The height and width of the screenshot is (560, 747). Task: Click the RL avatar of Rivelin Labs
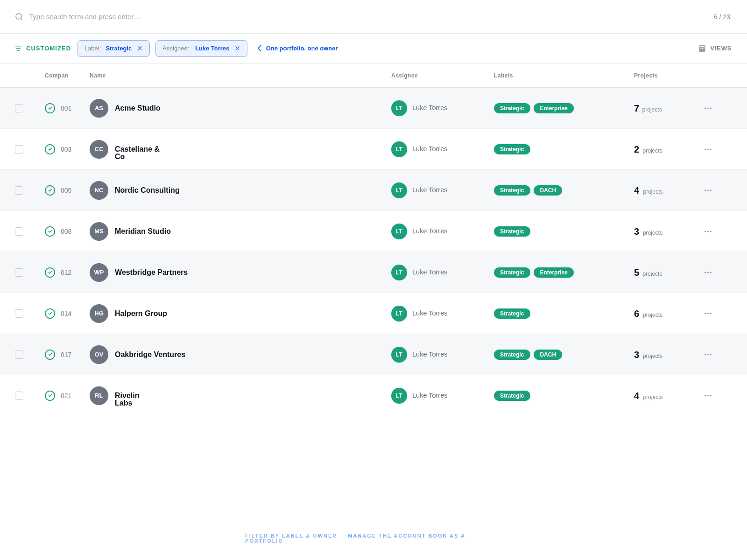tap(99, 396)
